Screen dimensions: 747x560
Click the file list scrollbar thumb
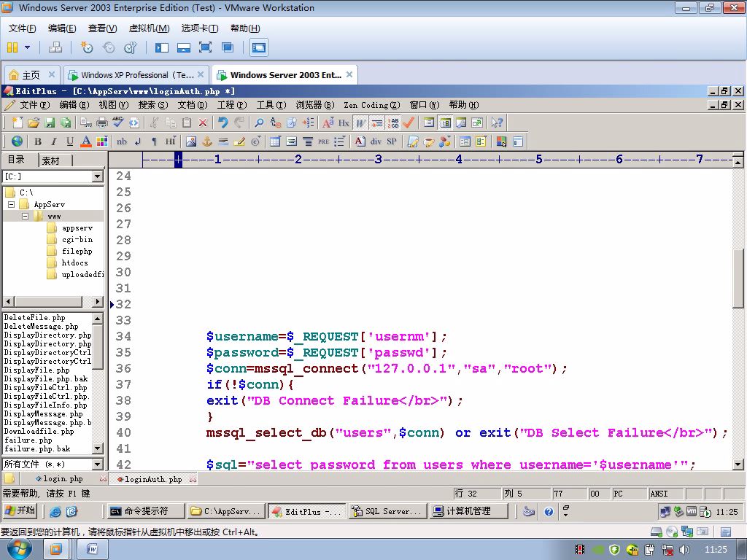coord(98,346)
